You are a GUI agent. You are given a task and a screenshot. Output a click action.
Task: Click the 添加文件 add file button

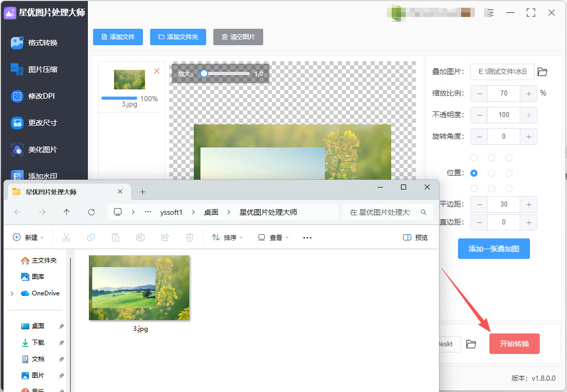[118, 37]
